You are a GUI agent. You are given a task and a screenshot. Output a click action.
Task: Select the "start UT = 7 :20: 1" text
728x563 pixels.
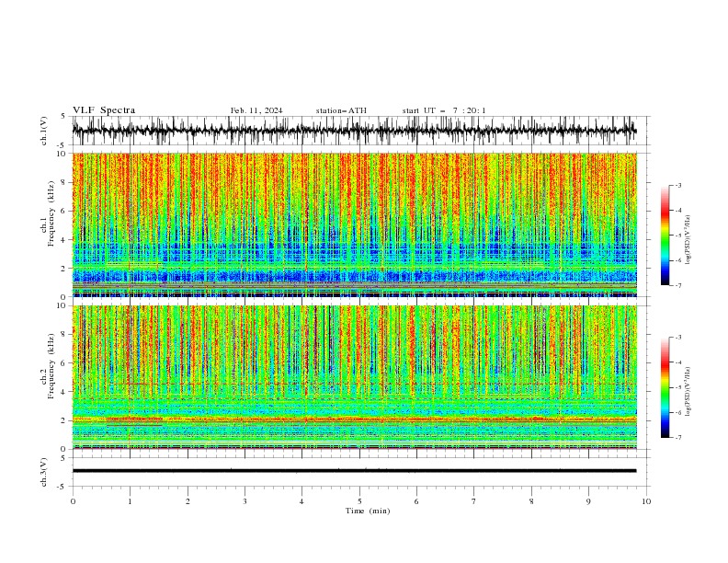coord(444,110)
